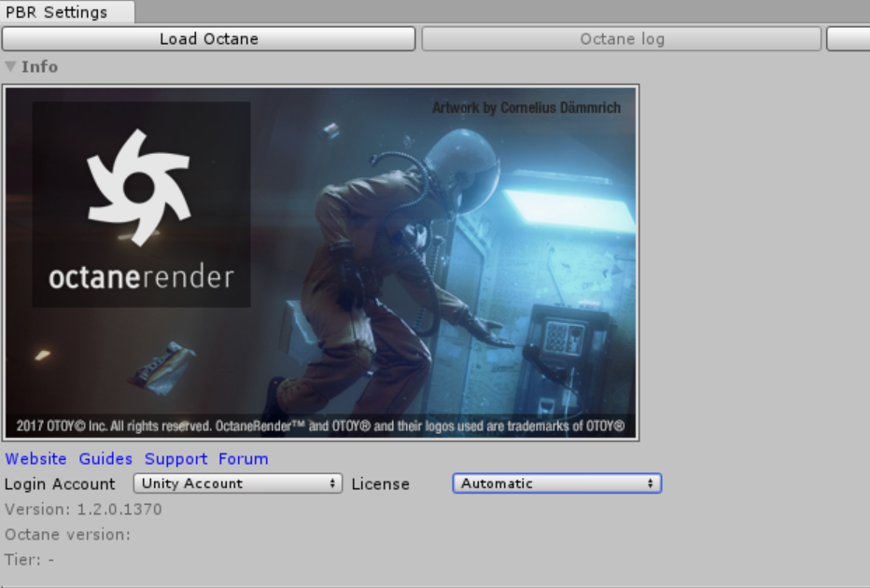Open the Login Account dropdown

237,483
